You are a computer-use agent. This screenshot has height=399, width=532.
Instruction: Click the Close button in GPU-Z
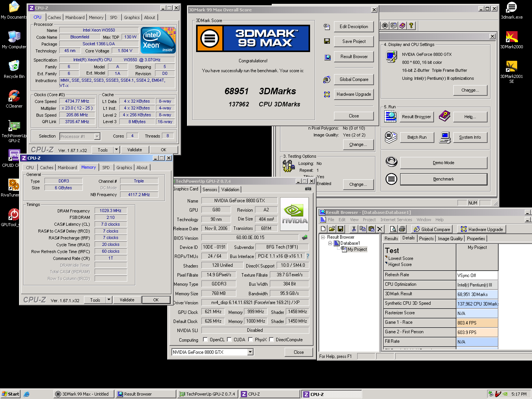[x=299, y=352]
